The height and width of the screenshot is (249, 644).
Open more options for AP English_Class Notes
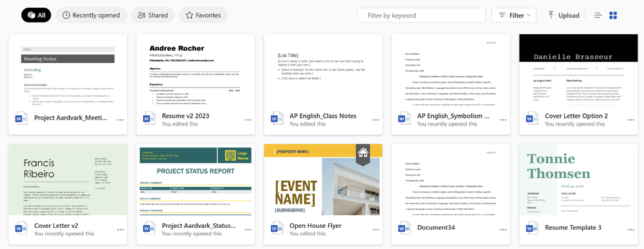tap(376, 120)
